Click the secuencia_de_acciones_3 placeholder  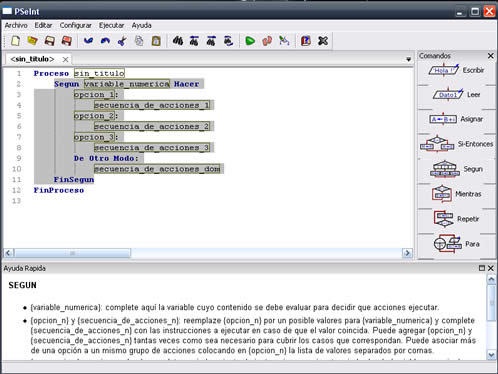(x=152, y=148)
